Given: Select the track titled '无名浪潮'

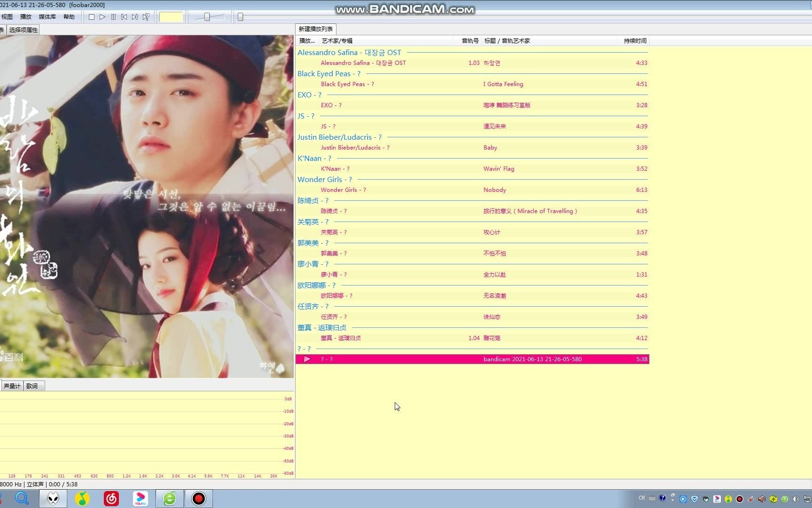Looking at the screenshot, I should 472,296.
